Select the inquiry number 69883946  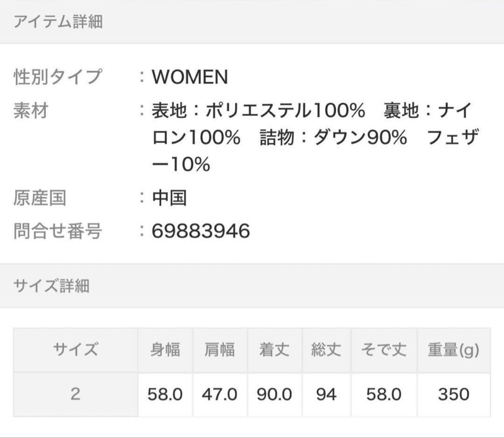[201, 231]
